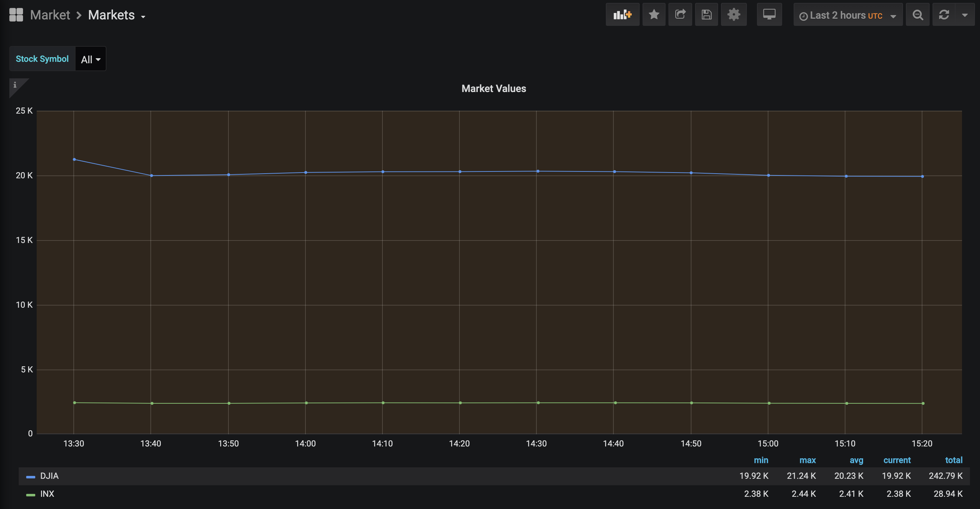The image size is (980, 509).
Task: Click DJIA blue color swatch
Action: (x=31, y=477)
